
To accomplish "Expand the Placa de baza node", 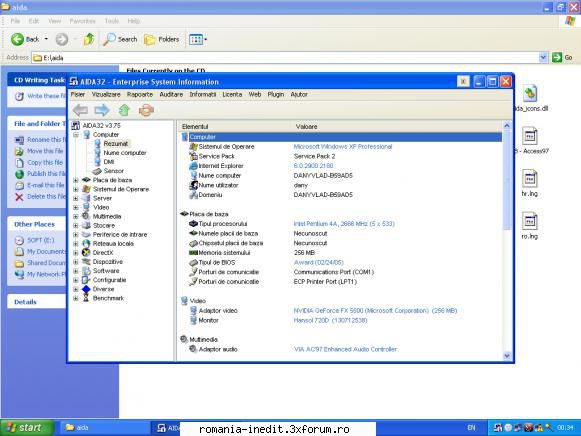I will [76, 180].
